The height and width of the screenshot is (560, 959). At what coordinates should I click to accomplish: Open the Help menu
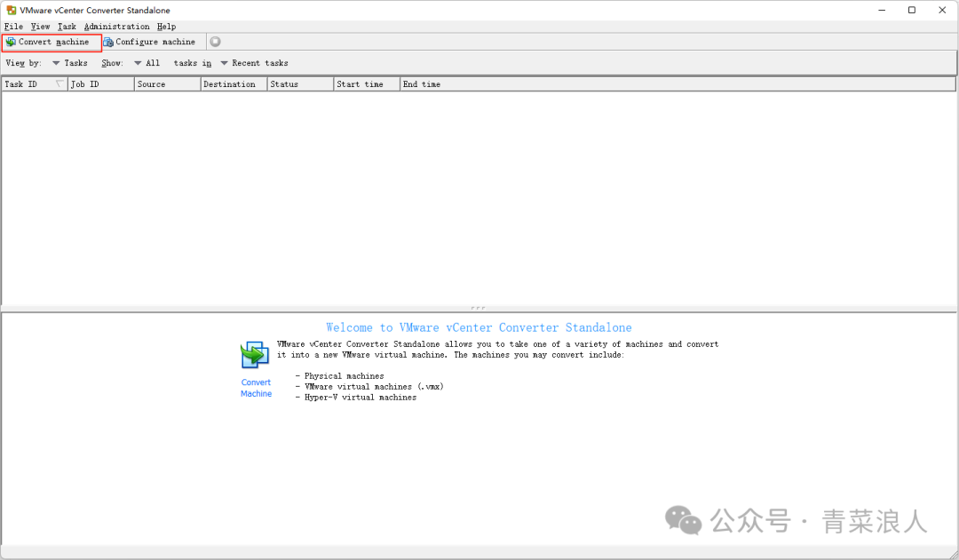click(x=166, y=27)
